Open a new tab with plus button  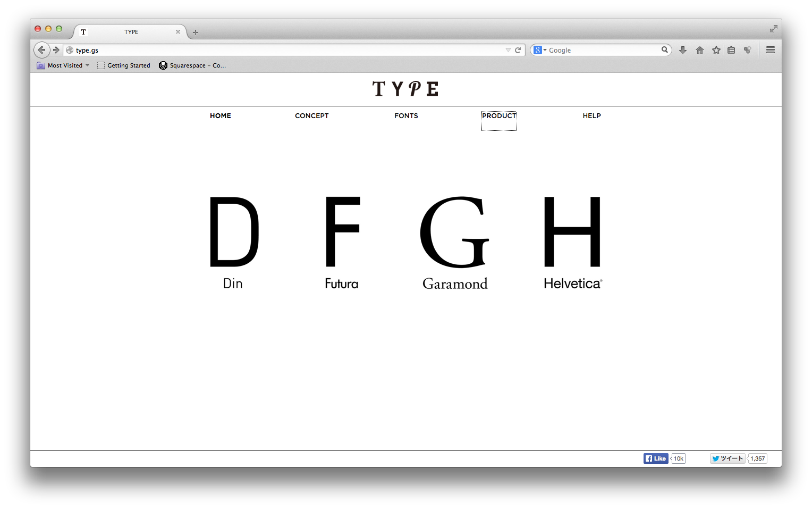pyautogui.click(x=196, y=32)
